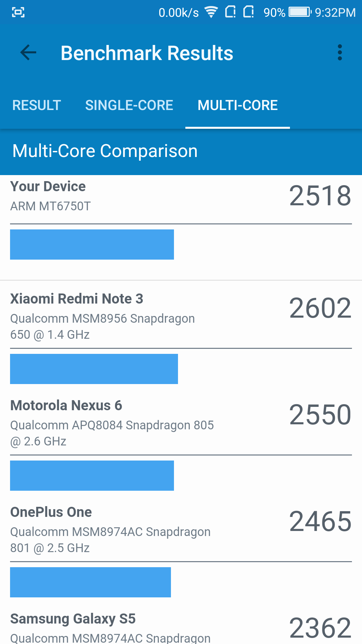Tap the back arrow icon
This screenshot has width=362, height=644.
[x=28, y=53]
